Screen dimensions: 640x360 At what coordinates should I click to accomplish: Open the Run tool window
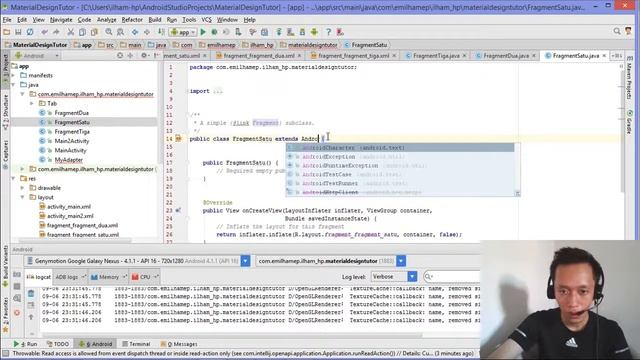click(25, 344)
